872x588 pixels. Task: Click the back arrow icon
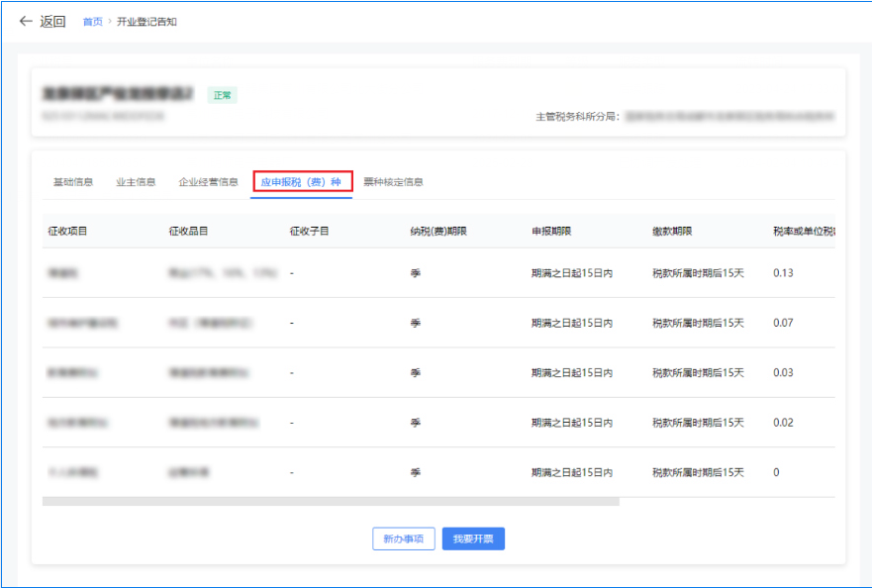click(26, 22)
